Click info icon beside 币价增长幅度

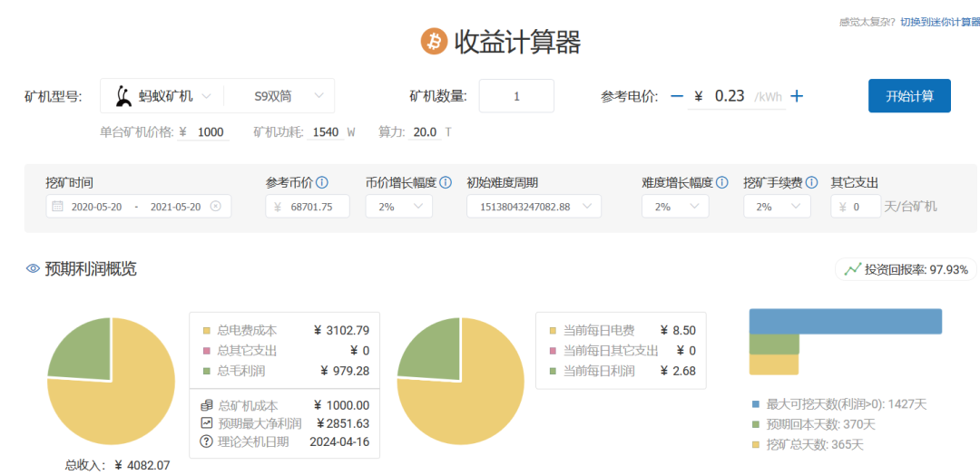pos(446,182)
